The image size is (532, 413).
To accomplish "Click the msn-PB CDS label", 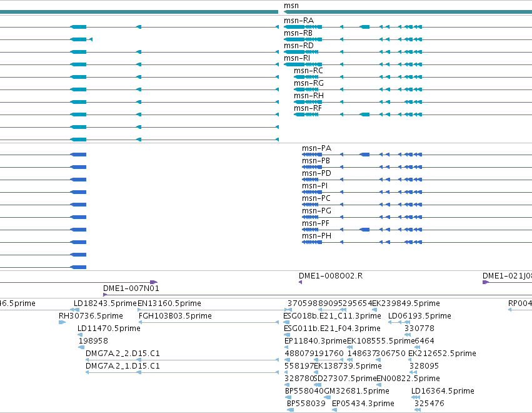I will coord(316,161).
